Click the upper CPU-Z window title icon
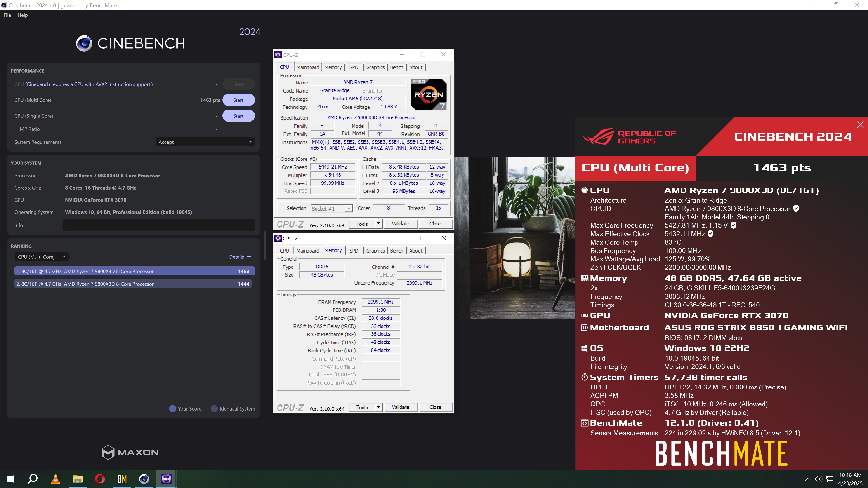The image size is (868, 488). pyautogui.click(x=278, y=54)
